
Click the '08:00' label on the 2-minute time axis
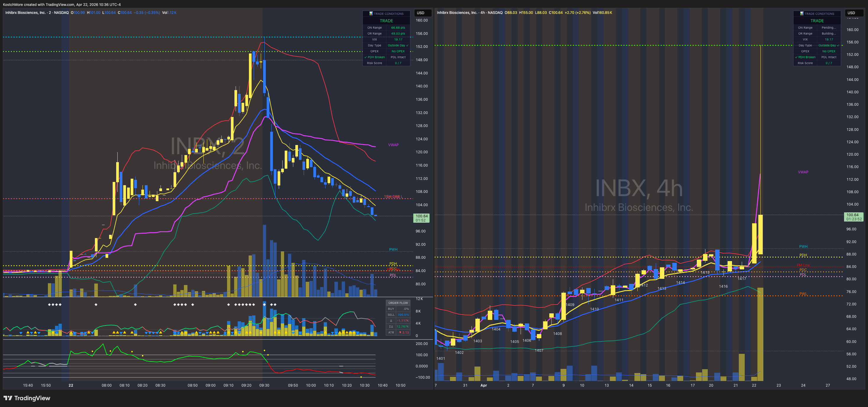coord(106,385)
